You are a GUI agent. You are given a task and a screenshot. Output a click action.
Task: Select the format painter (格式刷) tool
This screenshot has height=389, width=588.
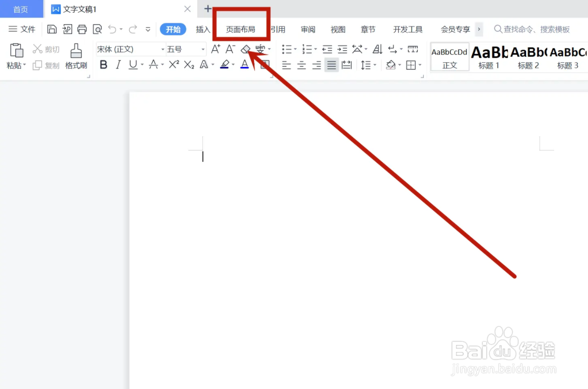[x=76, y=56]
